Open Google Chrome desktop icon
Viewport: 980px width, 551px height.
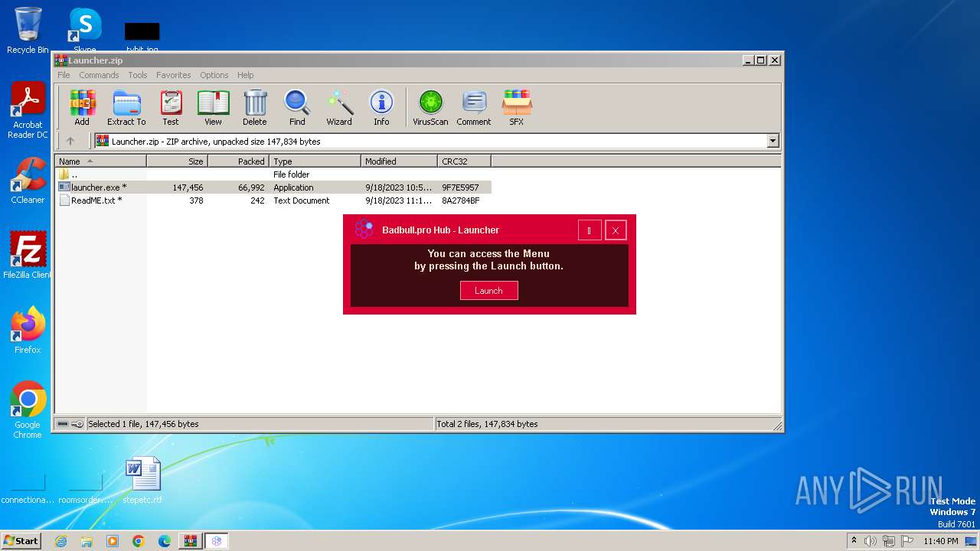(28, 410)
